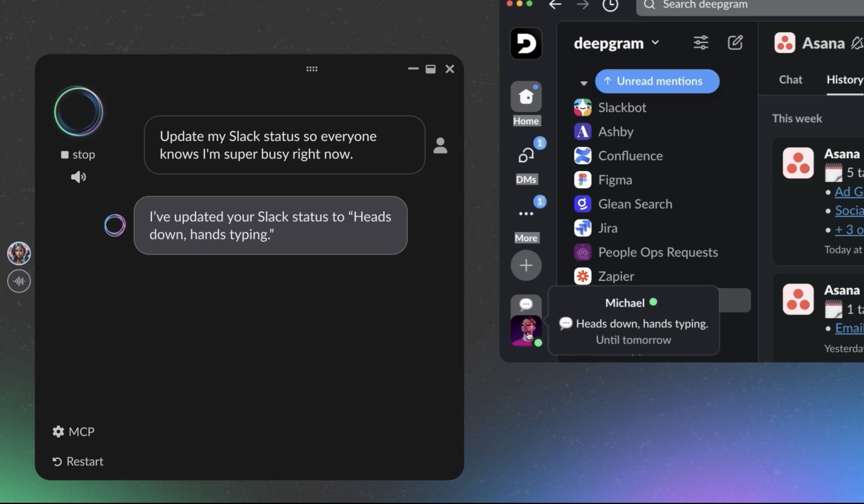Open the Confluence app

coord(618,156)
